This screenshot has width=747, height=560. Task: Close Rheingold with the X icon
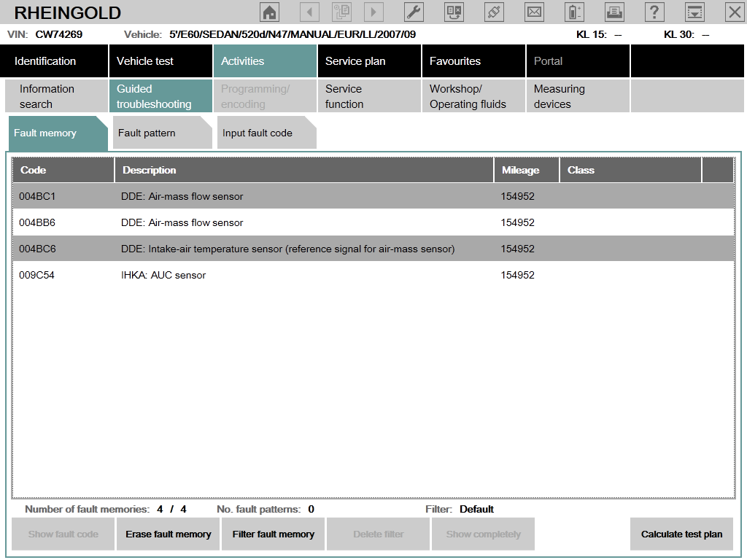[735, 12]
